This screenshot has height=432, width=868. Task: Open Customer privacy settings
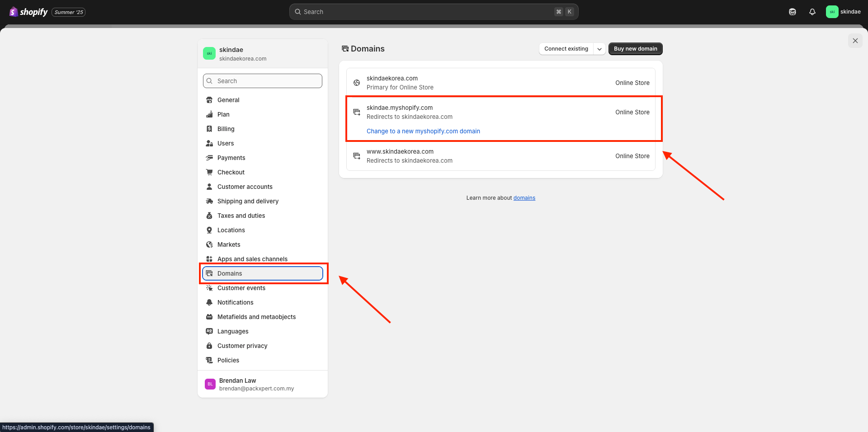pyautogui.click(x=263, y=346)
